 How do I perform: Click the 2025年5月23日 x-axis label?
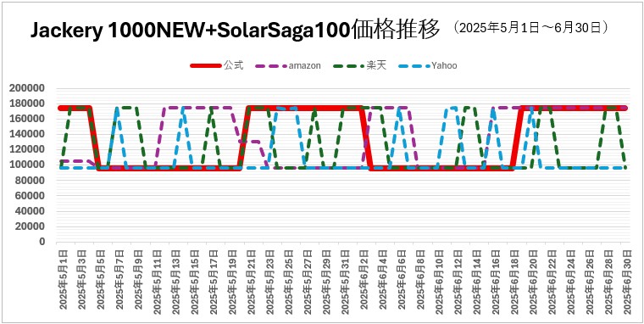pyautogui.click(x=270, y=282)
